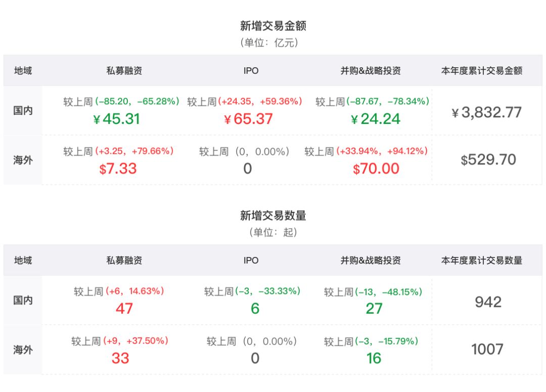Click the ¥45.31 domestic private financing amount

[117, 119]
